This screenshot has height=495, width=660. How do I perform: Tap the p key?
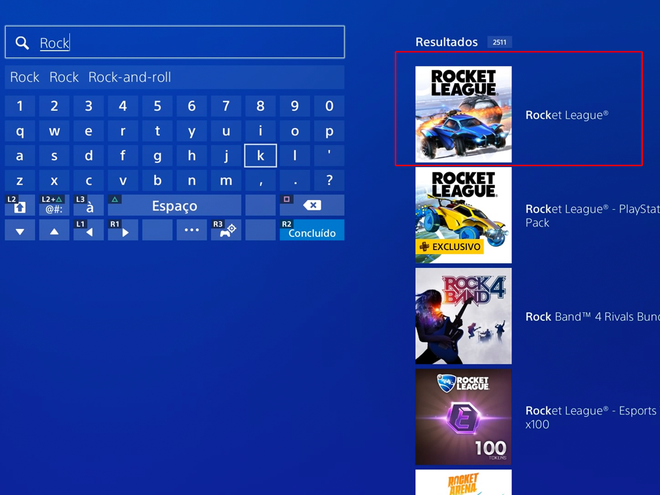329,131
